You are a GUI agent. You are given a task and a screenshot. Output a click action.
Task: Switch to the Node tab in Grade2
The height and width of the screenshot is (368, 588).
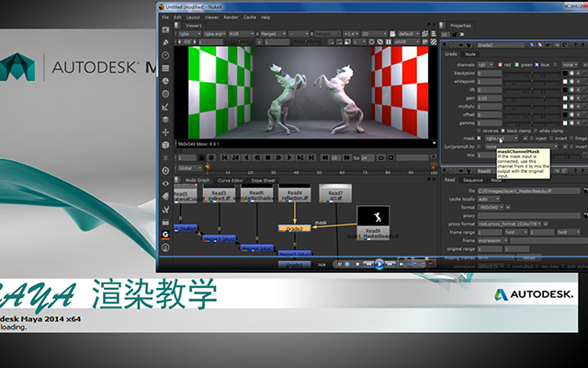point(470,54)
